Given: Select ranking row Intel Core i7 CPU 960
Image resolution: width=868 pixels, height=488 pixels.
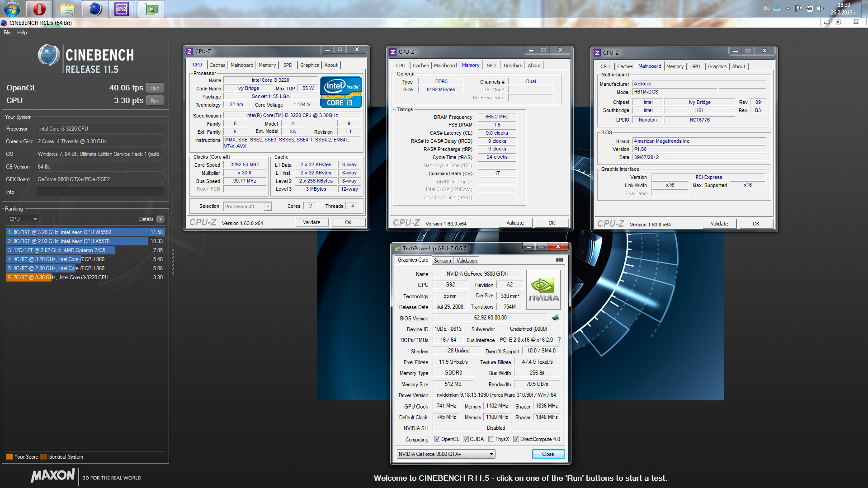Looking at the screenshot, I should (x=85, y=259).
